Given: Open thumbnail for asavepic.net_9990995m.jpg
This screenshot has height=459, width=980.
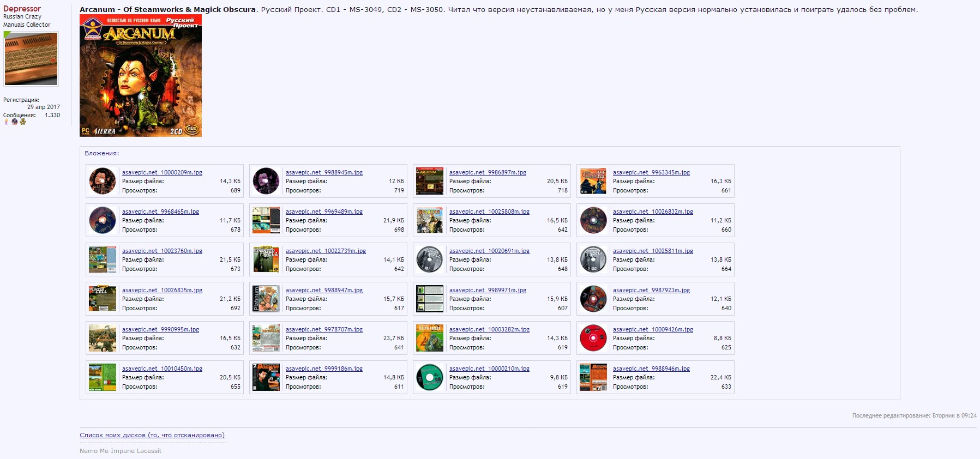Looking at the screenshot, I should click(x=103, y=338).
